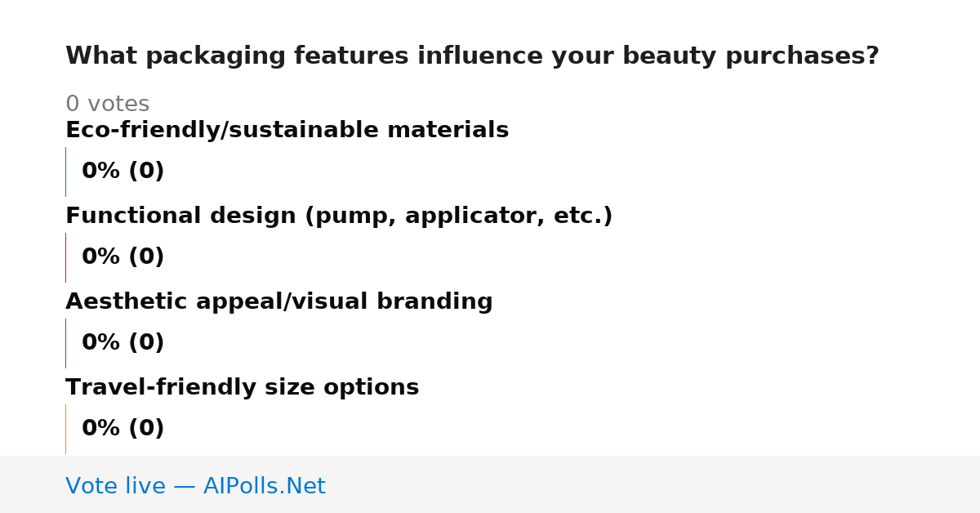Click the 0% (0) result for Functional design
This screenshot has height=513, width=980.
click(x=122, y=257)
